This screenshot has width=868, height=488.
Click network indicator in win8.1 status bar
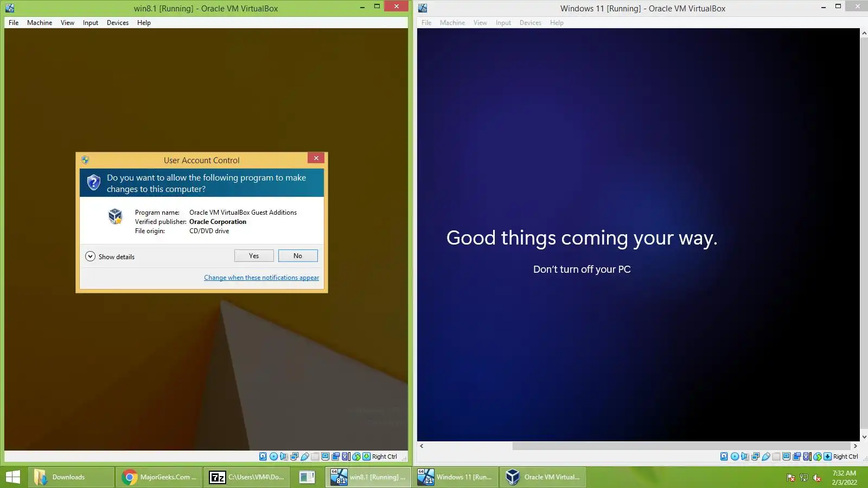[295, 457]
